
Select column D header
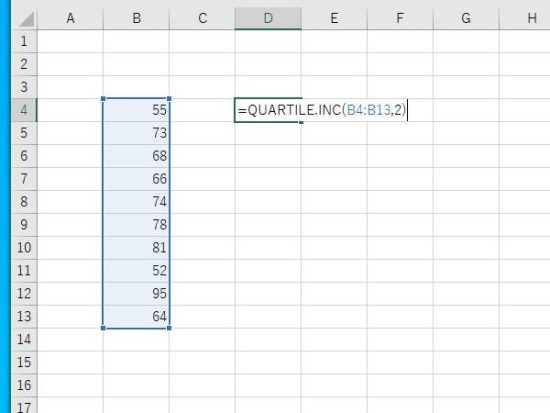click(268, 18)
